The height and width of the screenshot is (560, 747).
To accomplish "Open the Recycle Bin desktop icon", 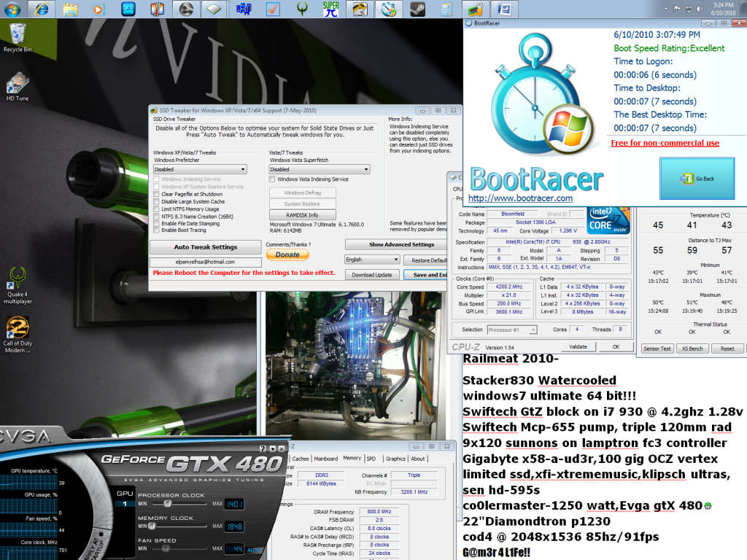I will (18, 37).
